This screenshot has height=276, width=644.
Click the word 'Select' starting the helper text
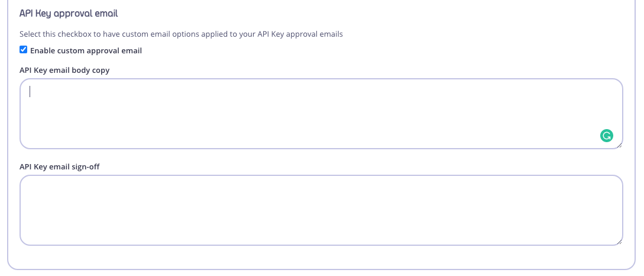pyautogui.click(x=31, y=34)
